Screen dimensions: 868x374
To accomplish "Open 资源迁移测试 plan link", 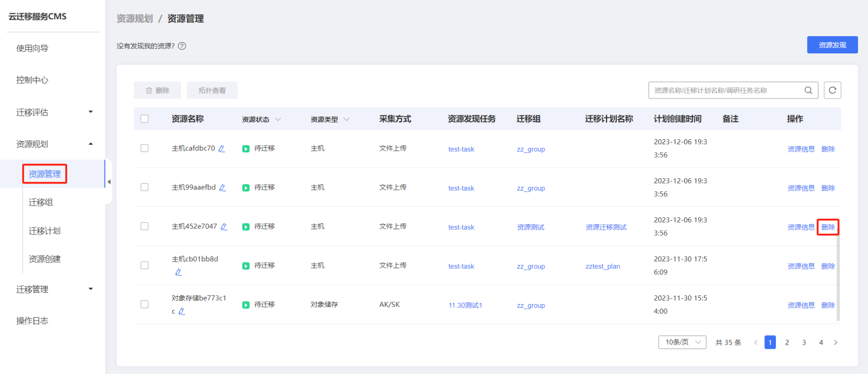I will coord(606,227).
